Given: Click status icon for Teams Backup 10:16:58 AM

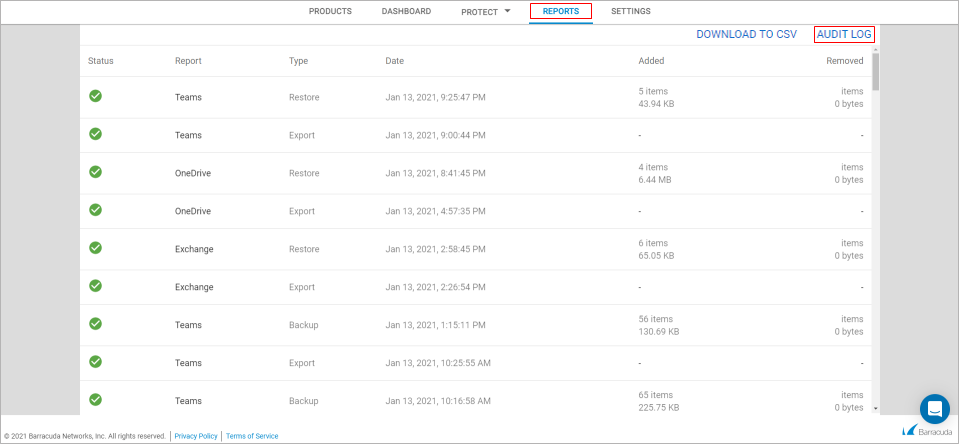Looking at the screenshot, I should (95, 399).
